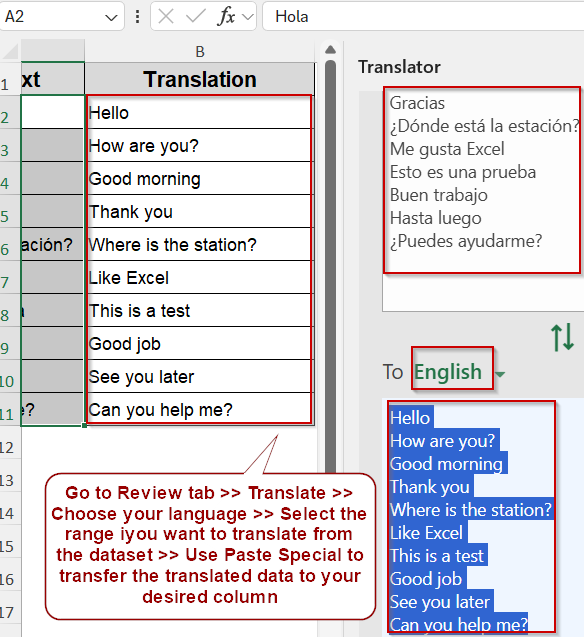Open the insert function fx icon
The height and width of the screenshot is (637, 584).
[x=226, y=17]
